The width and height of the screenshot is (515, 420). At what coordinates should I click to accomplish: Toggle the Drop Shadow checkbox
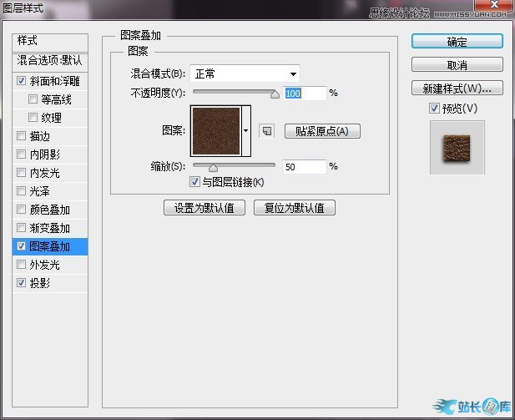[21, 284]
